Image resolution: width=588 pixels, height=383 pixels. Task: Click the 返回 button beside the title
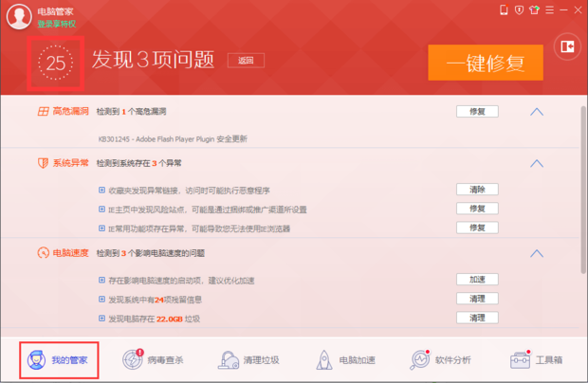[247, 60]
